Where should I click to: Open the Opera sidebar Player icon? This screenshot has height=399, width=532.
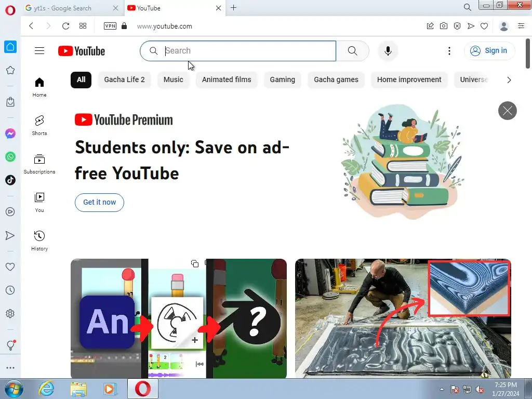point(10,212)
